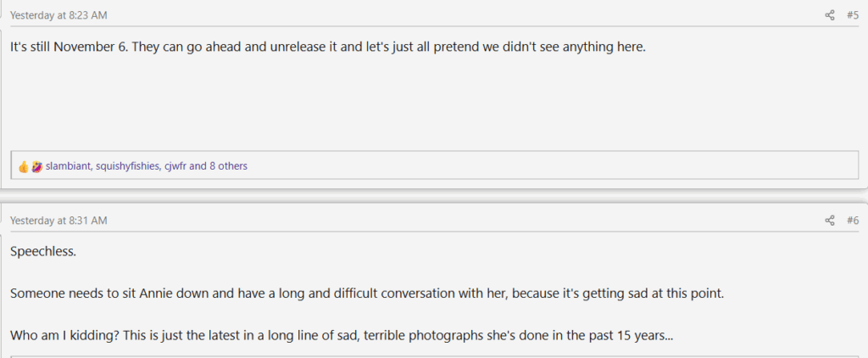Open the permalink for post #6

tap(853, 221)
